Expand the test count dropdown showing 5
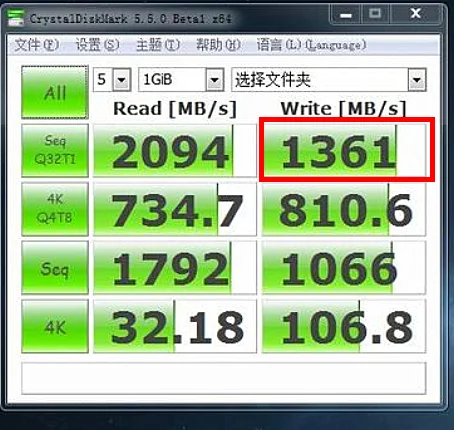 (122, 80)
